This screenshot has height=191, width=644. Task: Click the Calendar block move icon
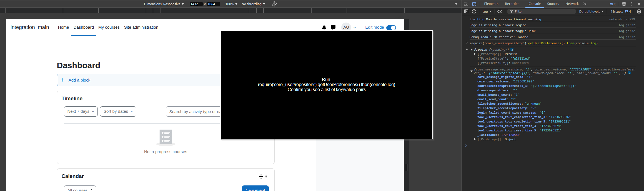[261, 177]
